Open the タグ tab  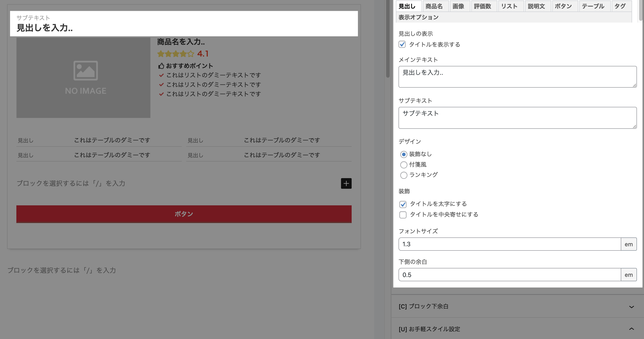621,6
